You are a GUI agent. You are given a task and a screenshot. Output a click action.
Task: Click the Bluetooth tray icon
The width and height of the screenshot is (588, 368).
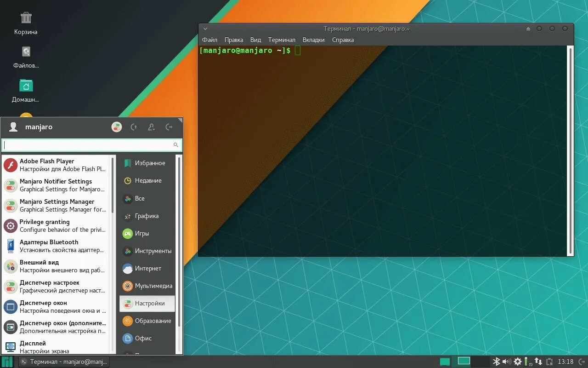coord(496,362)
